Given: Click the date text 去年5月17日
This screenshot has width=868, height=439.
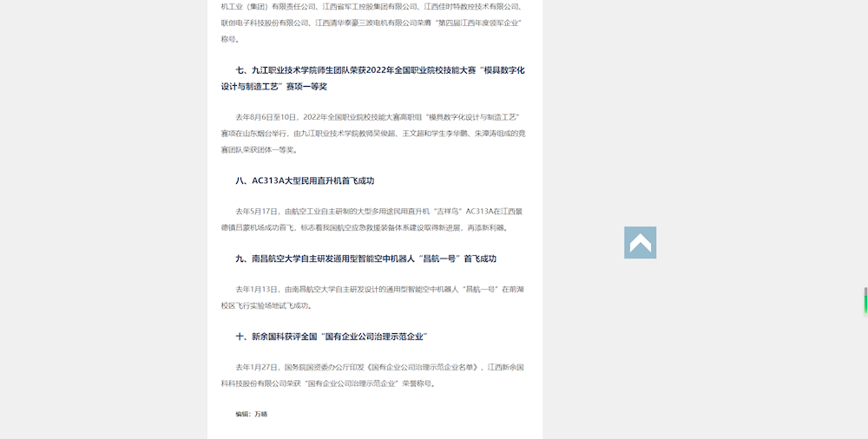Looking at the screenshot, I should click(258, 211).
